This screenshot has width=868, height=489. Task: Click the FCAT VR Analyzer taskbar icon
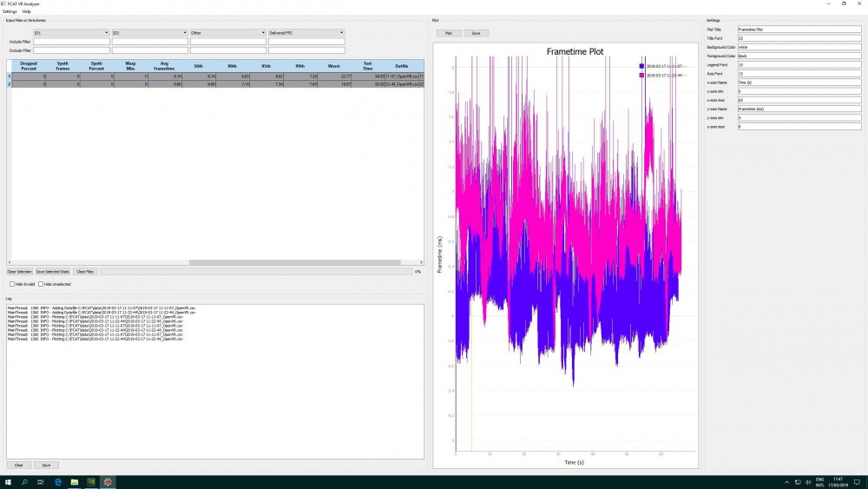click(108, 481)
